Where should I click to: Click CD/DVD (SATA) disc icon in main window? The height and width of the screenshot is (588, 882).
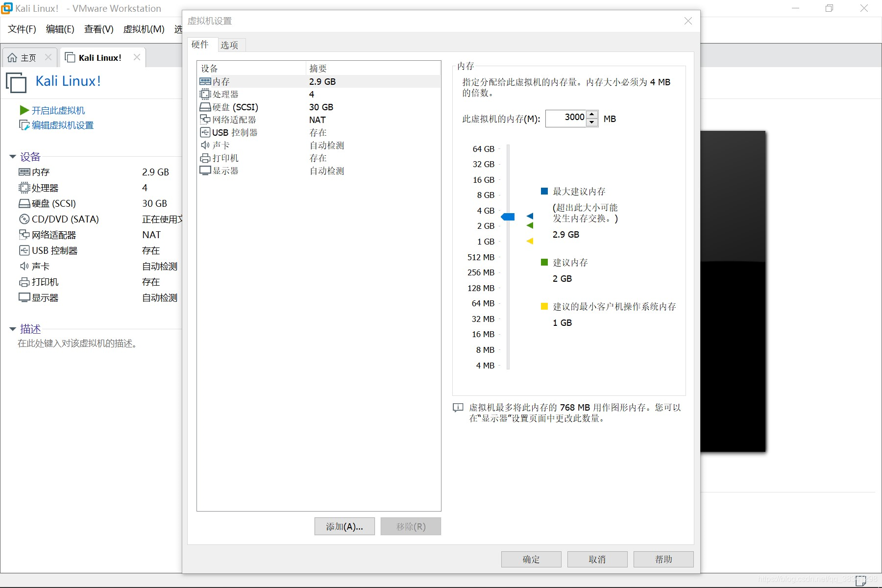(x=24, y=219)
